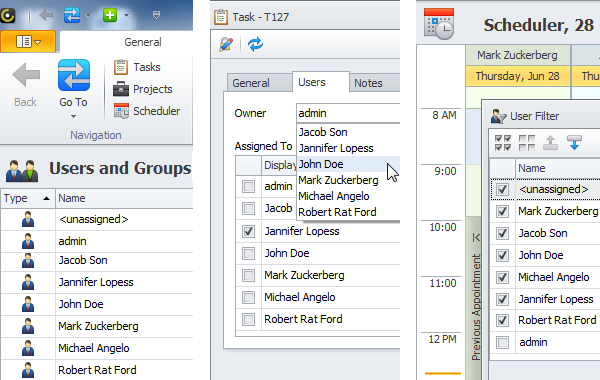Open Scheduler from Navigation group
This screenshot has height=380, width=600.
pos(157,111)
